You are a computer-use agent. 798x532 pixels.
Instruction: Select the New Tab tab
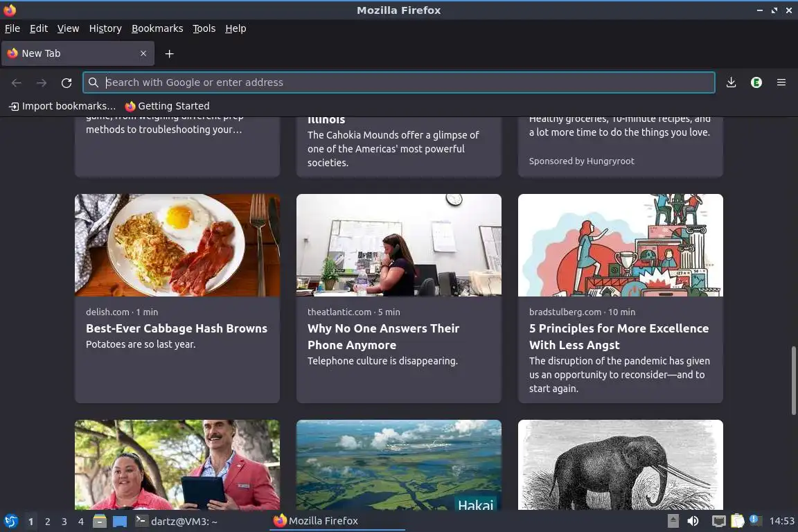78,53
